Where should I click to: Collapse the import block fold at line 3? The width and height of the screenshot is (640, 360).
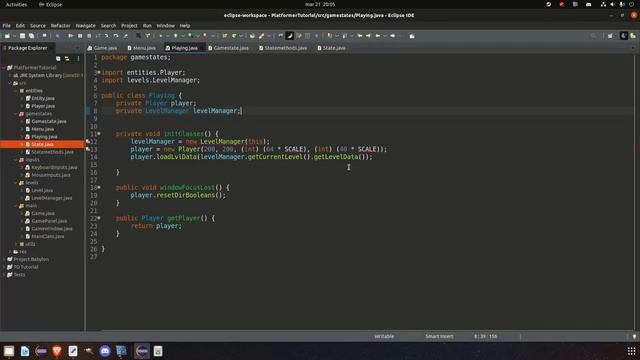point(99,72)
